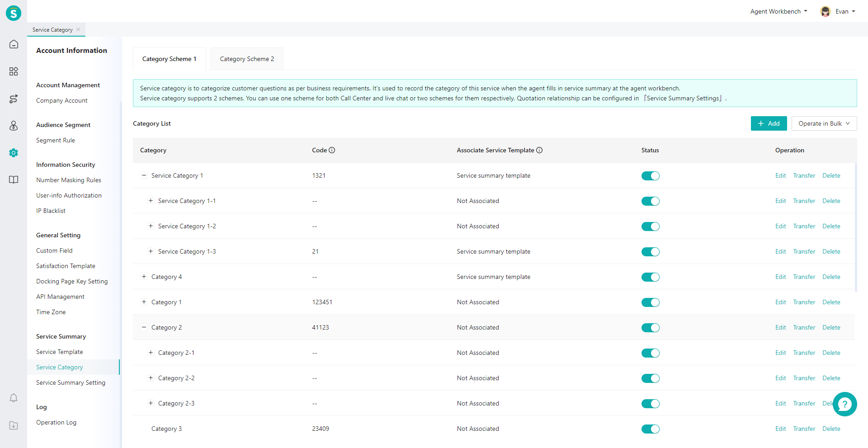Click the Service Summary Settings link
This screenshot has width=868, height=448.
684,98
